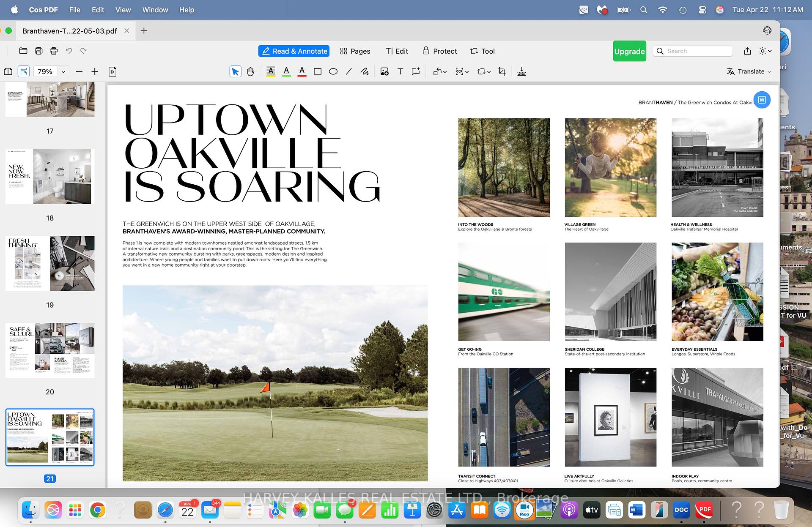
Task: Switch to the Edit tab
Action: pos(397,51)
